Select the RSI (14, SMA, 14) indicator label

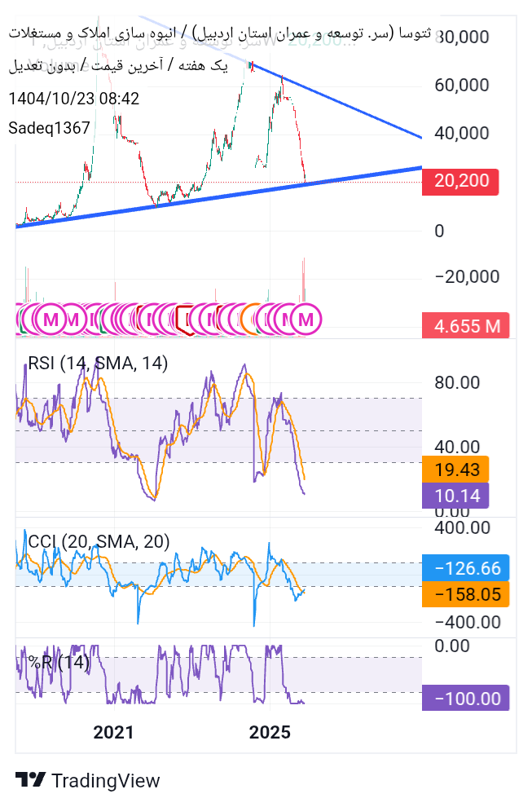coord(98,364)
